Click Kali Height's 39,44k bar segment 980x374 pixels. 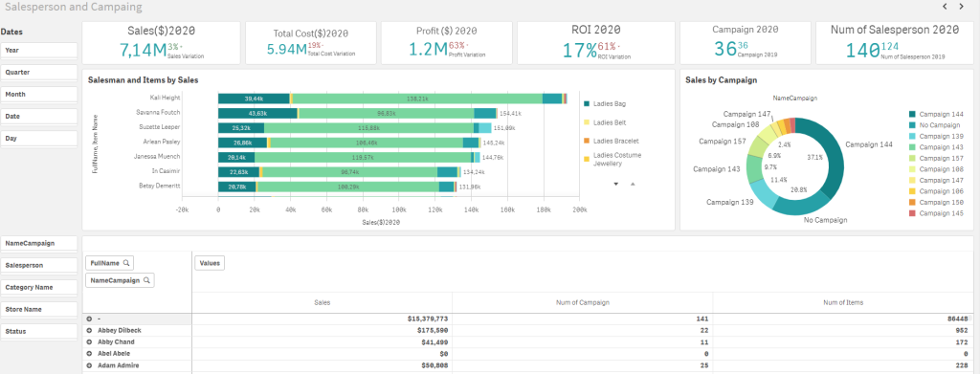(254, 99)
